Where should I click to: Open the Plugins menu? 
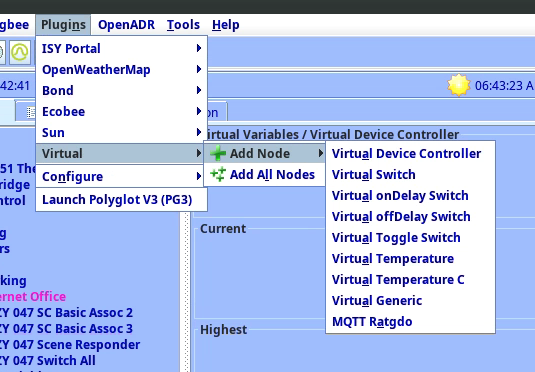coord(63,25)
